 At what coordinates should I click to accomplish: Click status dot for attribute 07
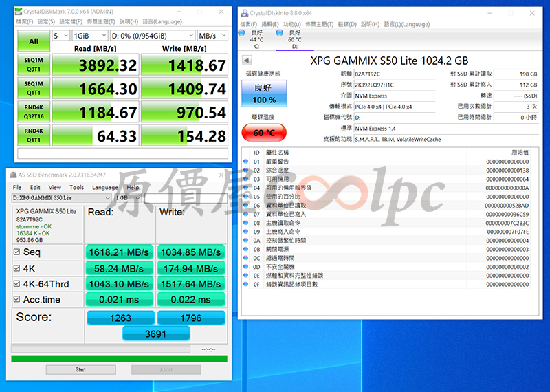click(245, 215)
